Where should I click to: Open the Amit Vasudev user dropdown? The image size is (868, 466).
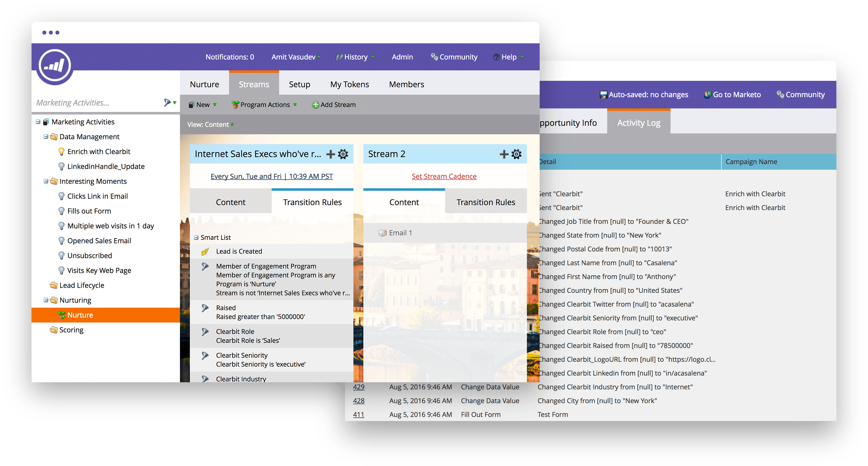[296, 57]
